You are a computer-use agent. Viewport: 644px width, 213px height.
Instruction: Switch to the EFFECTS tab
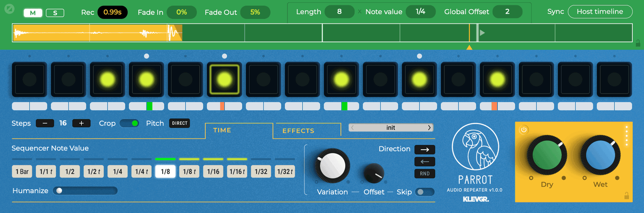tap(298, 131)
